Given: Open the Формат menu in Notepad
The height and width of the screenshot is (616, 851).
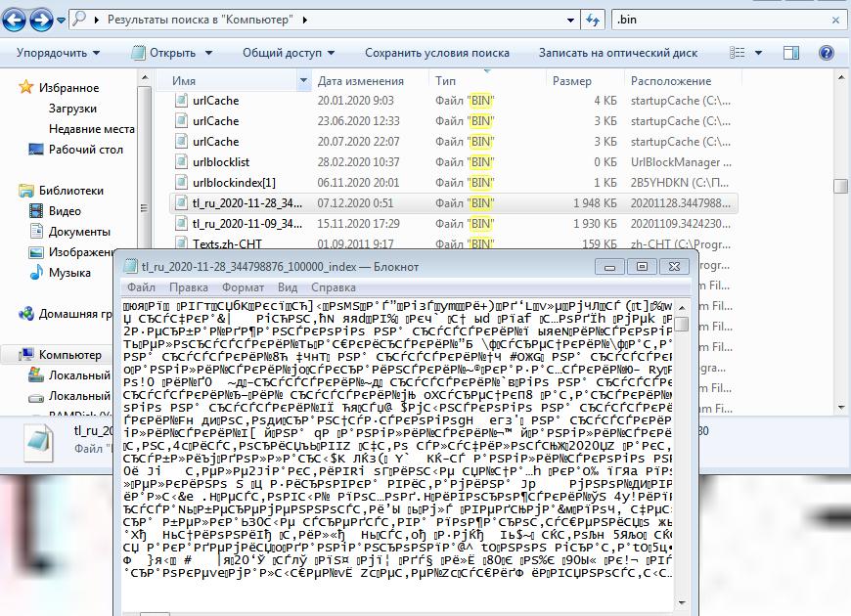Looking at the screenshot, I should click(242, 287).
